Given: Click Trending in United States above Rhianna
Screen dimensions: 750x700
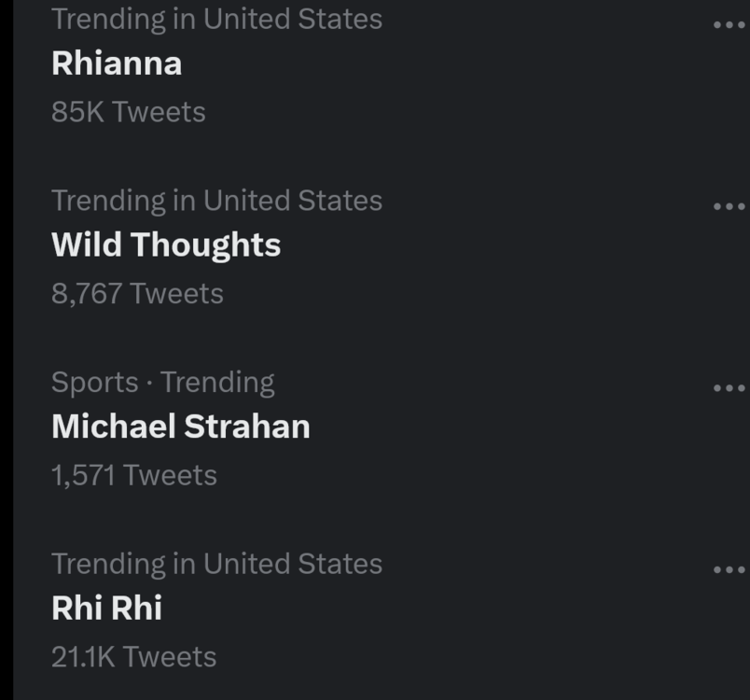Looking at the screenshot, I should pyautogui.click(x=216, y=19).
